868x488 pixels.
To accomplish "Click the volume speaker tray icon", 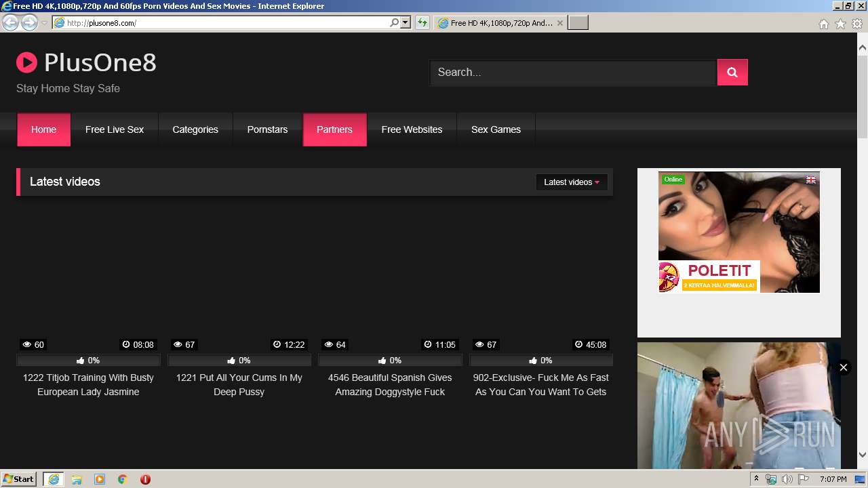I will click(x=787, y=479).
